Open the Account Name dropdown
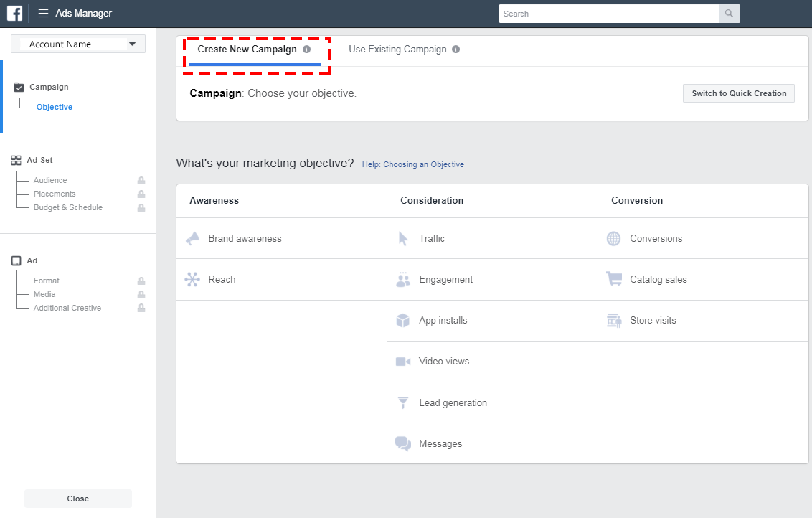This screenshot has height=518, width=812. [78, 44]
